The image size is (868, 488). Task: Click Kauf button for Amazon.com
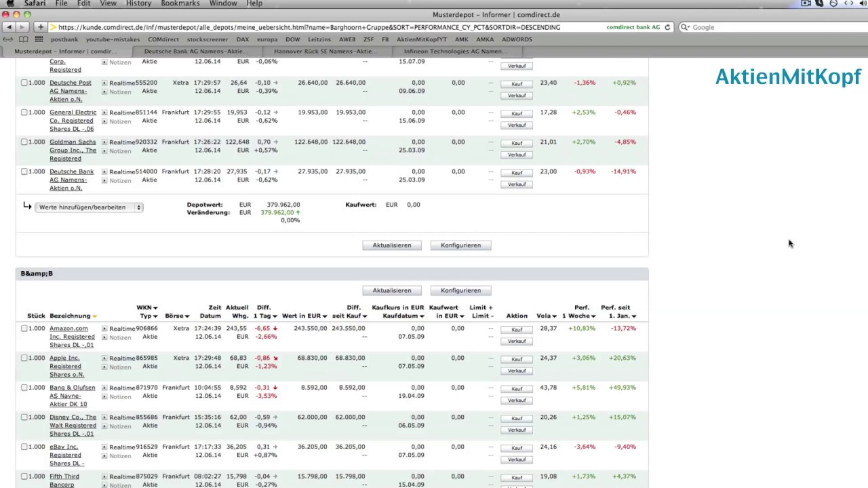click(517, 329)
